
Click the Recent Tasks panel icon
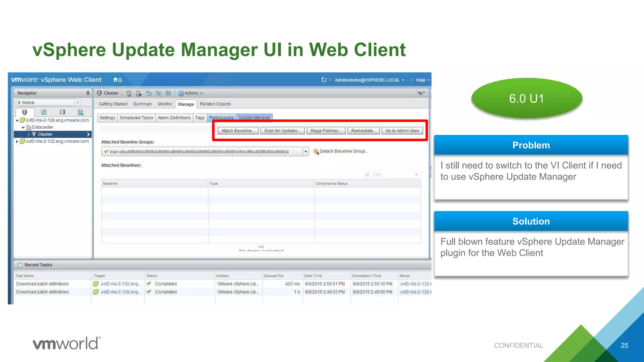19,265
